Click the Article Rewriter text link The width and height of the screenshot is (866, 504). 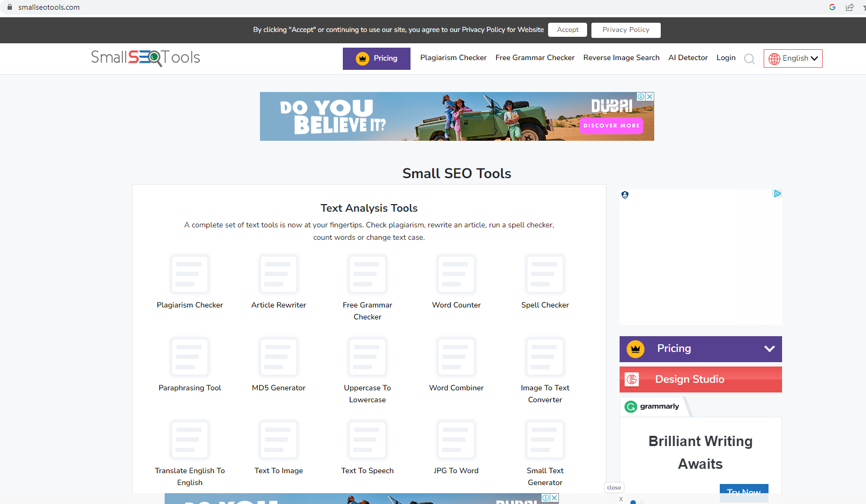(278, 305)
